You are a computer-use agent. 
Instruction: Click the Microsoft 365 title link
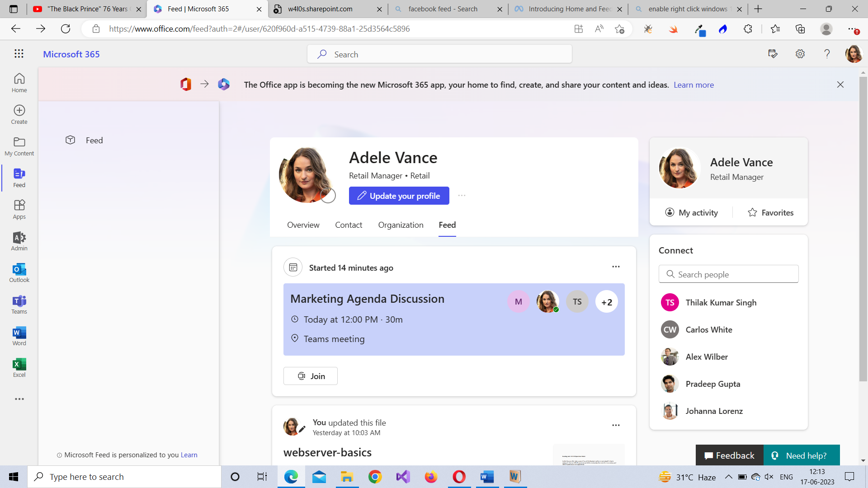(71, 54)
